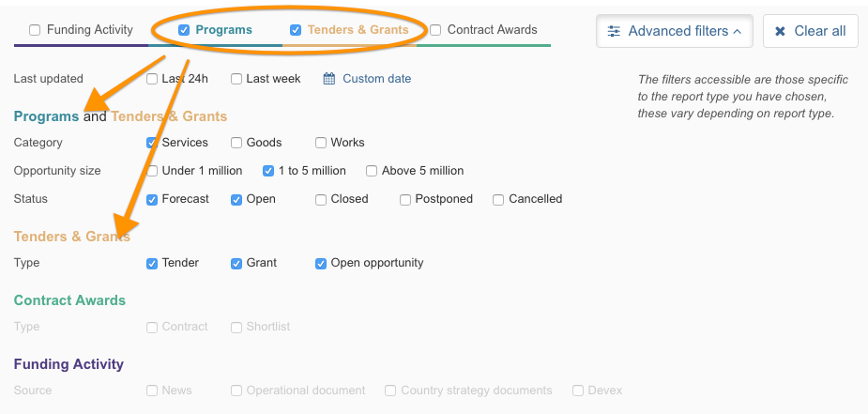Click the sliders icon on Advanced filters
Viewport: 868px width, 414px height.
pyautogui.click(x=614, y=31)
